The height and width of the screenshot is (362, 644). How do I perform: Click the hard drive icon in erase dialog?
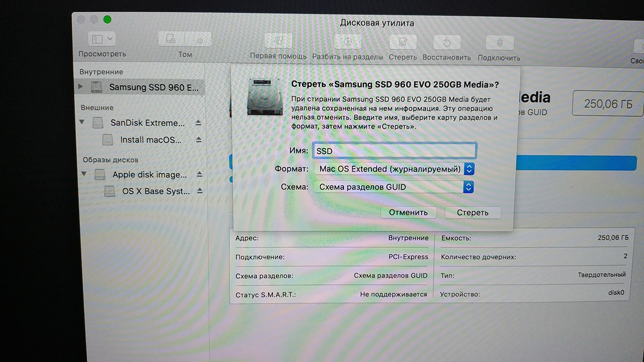point(265,96)
